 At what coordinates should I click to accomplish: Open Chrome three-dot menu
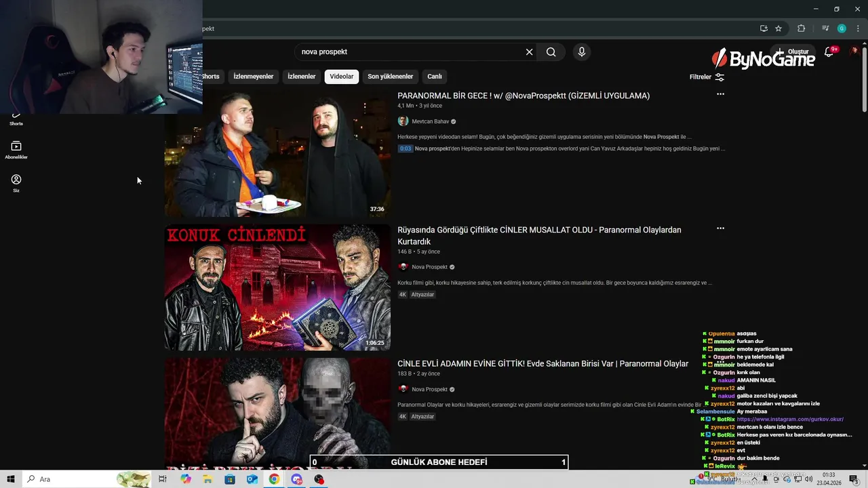(x=858, y=28)
